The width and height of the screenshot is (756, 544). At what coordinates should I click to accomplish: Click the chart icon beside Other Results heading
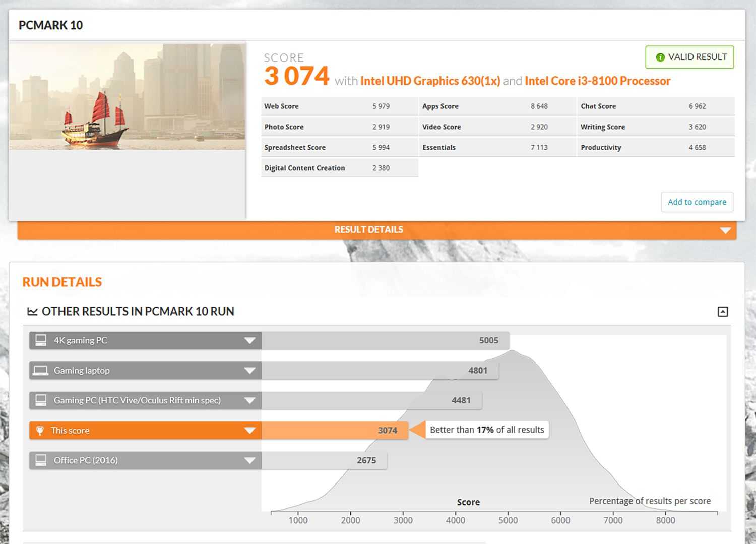[x=32, y=312]
